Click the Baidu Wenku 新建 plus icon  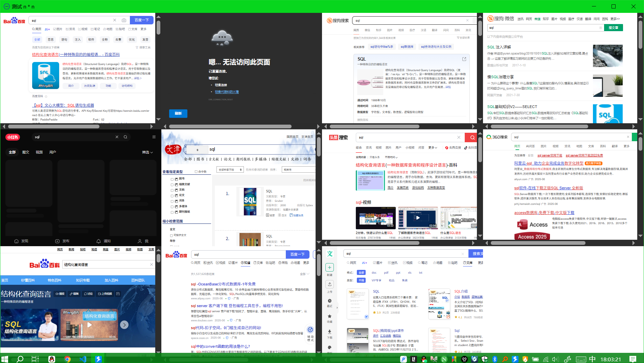point(330,268)
